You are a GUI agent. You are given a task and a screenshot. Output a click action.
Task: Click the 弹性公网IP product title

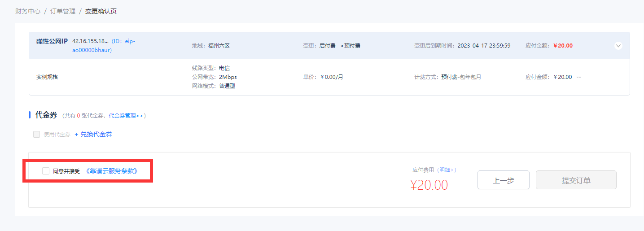pyautogui.click(x=52, y=41)
